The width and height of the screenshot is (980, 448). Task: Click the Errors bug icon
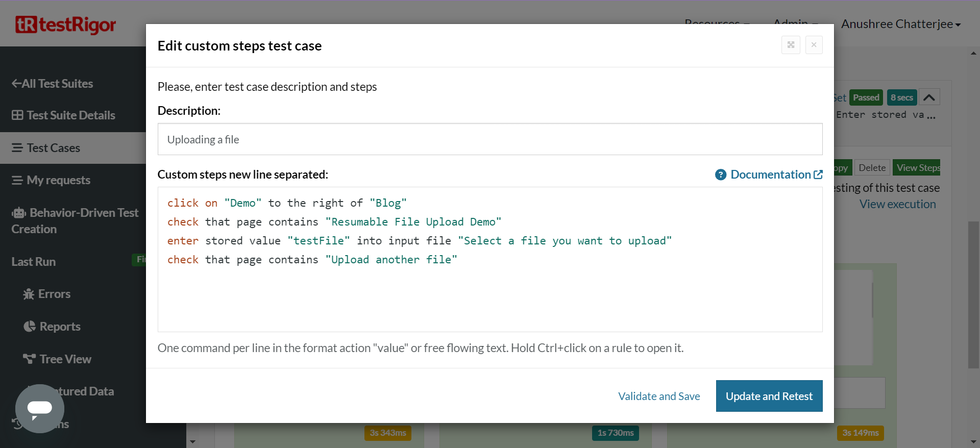[29, 294]
